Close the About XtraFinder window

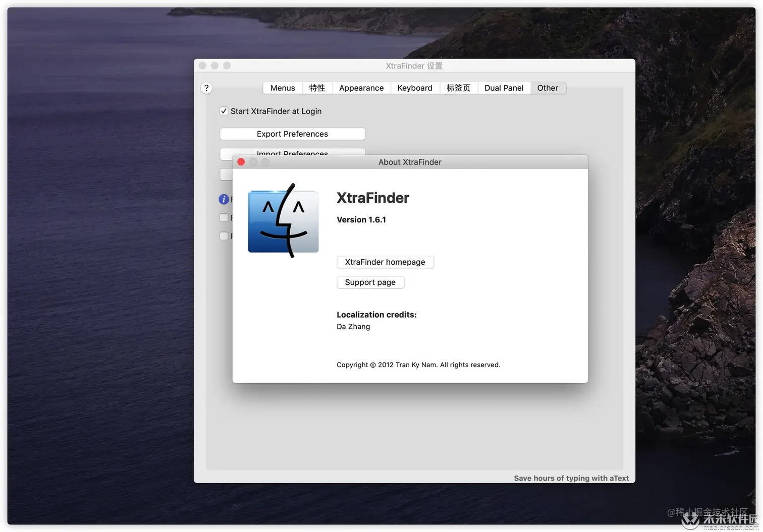pos(241,162)
